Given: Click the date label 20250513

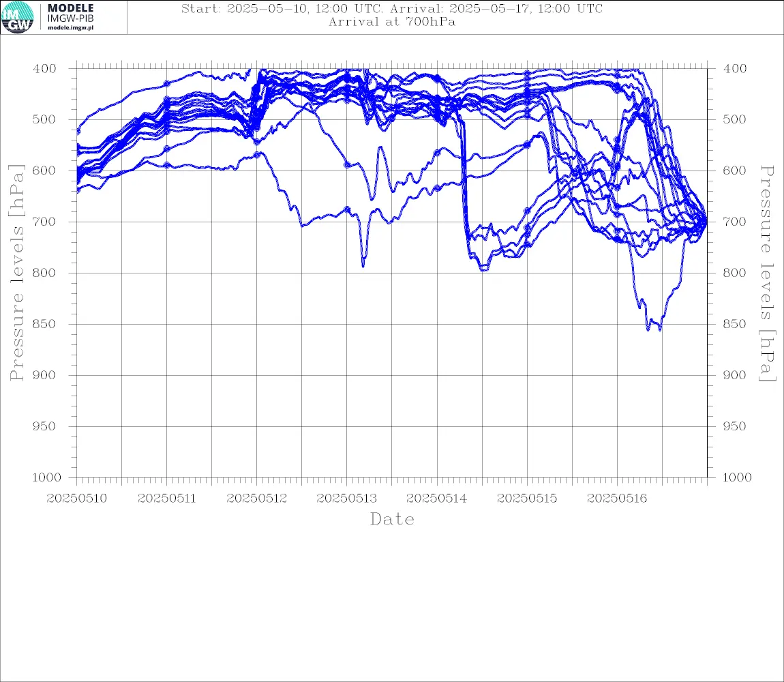Looking at the screenshot, I should 346,499.
